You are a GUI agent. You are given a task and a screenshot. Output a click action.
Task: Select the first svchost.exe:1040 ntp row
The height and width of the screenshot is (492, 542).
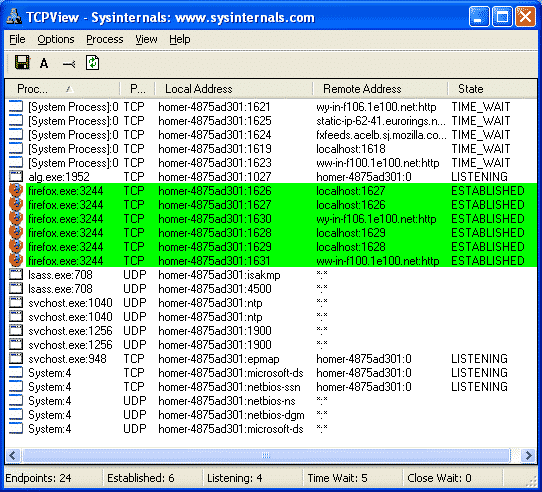pos(271,303)
